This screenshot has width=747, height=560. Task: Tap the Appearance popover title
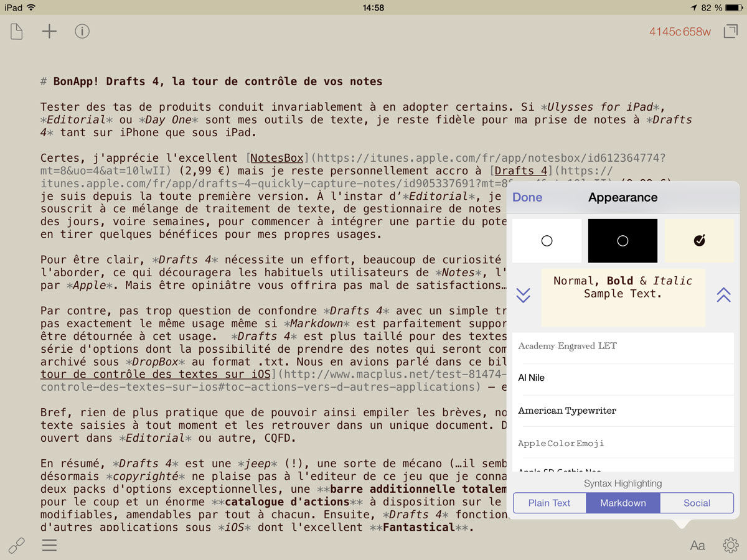coord(622,197)
